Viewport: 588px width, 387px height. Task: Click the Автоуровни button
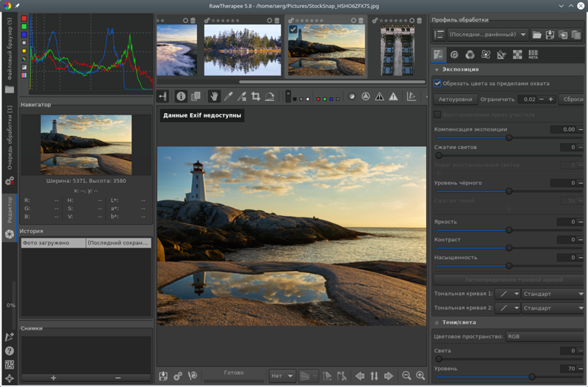point(455,99)
